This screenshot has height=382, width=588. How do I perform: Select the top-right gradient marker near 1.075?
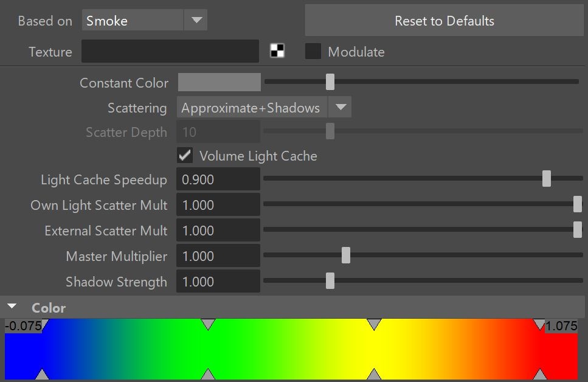[x=539, y=324]
